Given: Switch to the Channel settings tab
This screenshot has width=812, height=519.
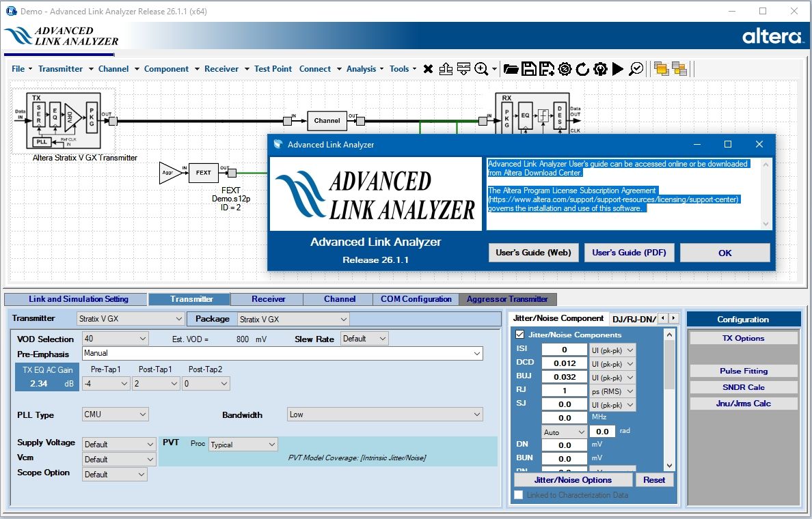Looking at the screenshot, I should pyautogui.click(x=339, y=299).
